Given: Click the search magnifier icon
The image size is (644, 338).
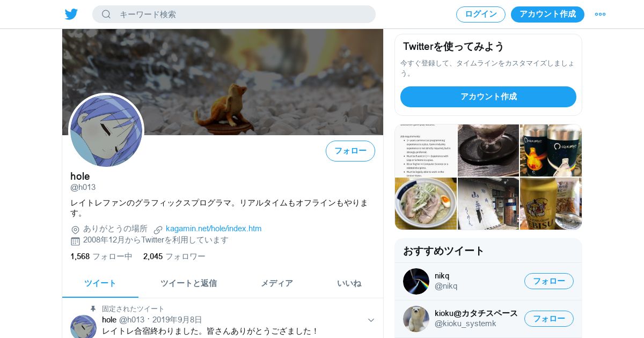Looking at the screenshot, I should click(106, 14).
